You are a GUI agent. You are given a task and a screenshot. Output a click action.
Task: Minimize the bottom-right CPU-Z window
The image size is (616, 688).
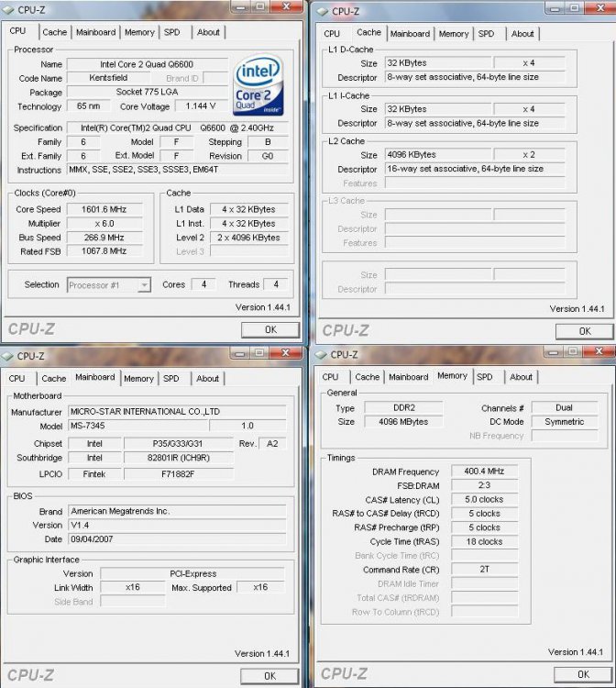pos(554,352)
